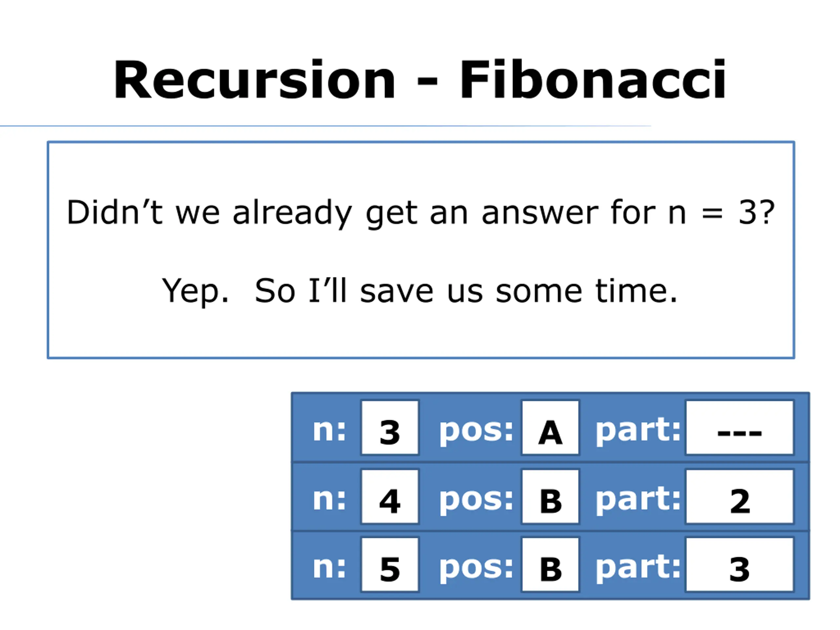The width and height of the screenshot is (840, 630).
Task: Select the question about n = 3
Action: tap(420, 213)
